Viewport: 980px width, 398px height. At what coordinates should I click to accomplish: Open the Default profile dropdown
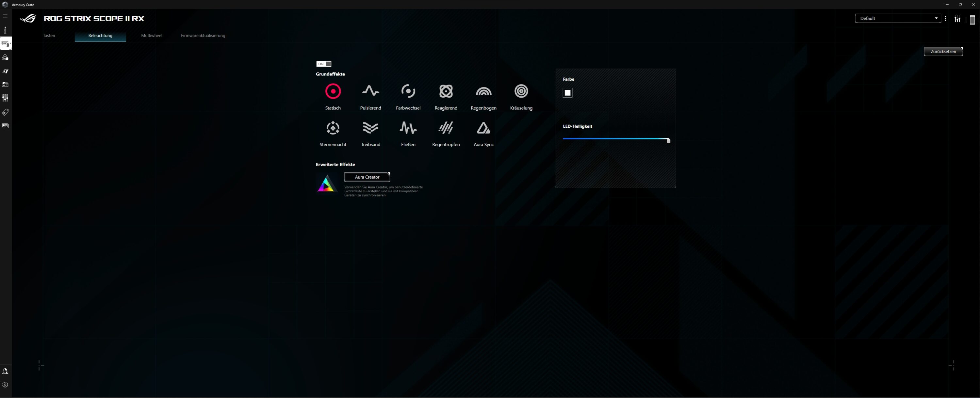pyautogui.click(x=898, y=18)
